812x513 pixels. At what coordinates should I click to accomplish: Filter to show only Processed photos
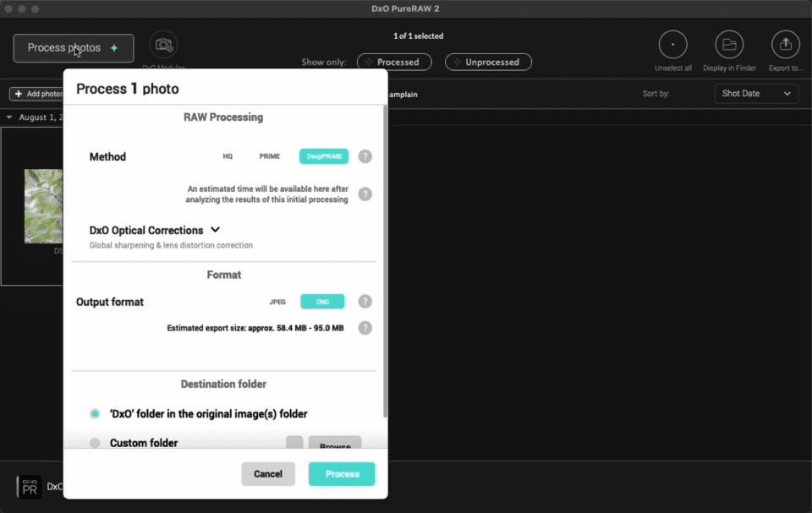tap(394, 63)
